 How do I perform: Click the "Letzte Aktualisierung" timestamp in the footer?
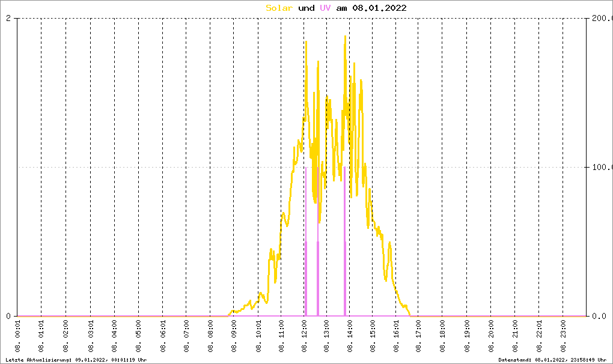pos(75,359)
